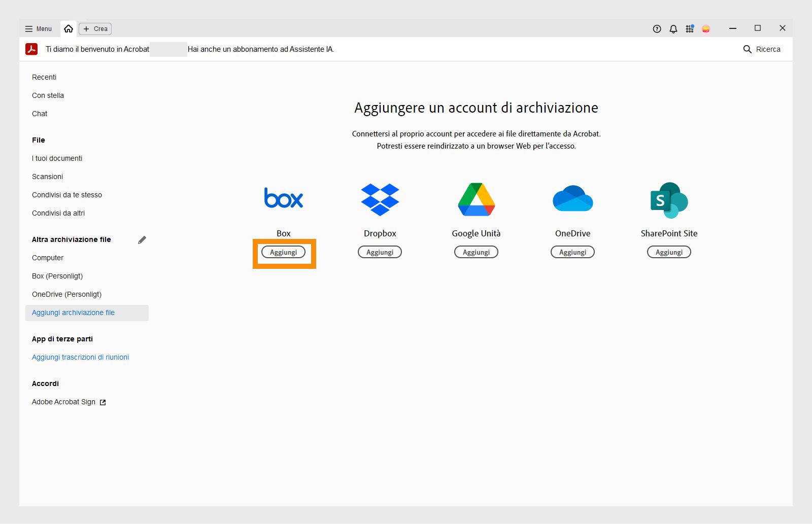812x524 pixels.
Task: Open the hamburger Menu
Action: tap(38, 29)
